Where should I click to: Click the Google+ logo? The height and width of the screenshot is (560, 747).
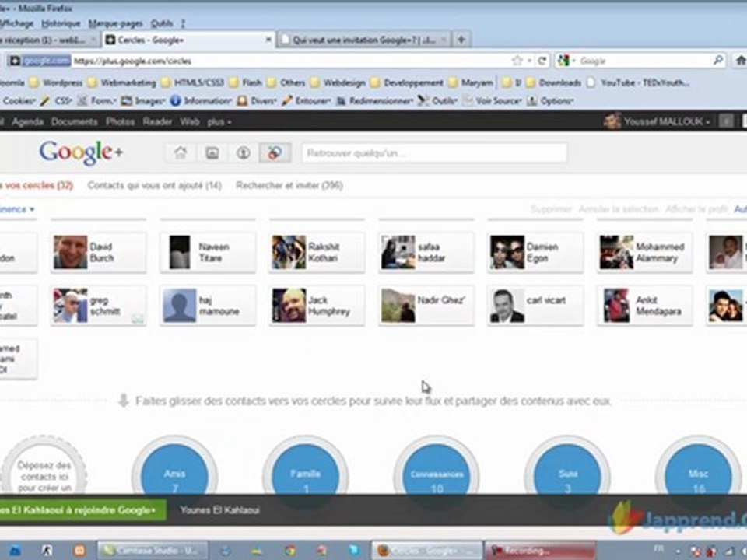click(81, 152)
